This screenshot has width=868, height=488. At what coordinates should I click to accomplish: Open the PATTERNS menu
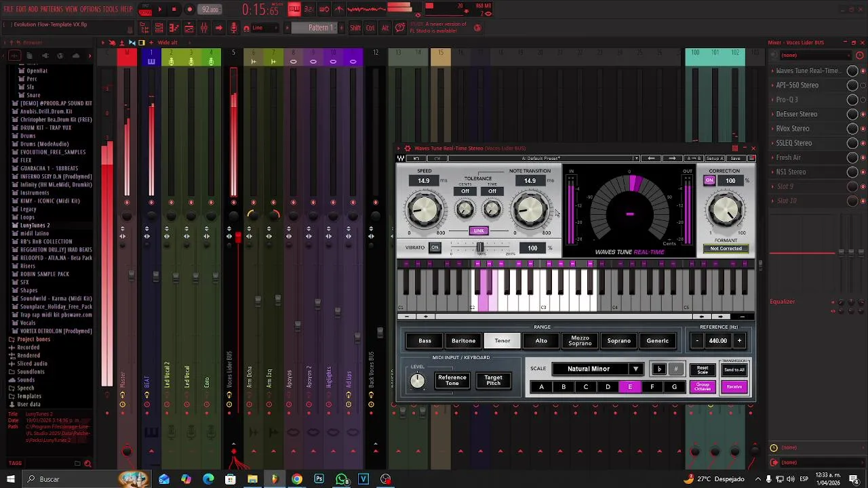[52, 9]
